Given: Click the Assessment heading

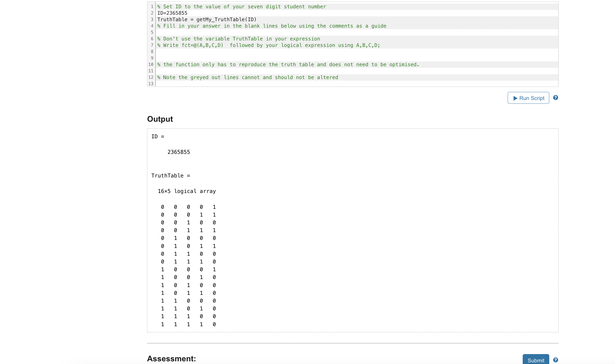Looking at the screenshot, I should click(x=171, y=359).
